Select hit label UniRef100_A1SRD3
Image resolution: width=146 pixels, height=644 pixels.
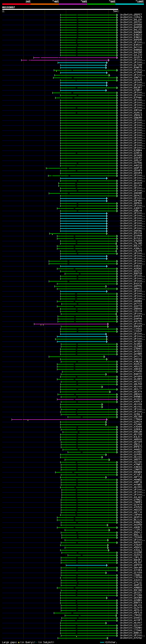coord(131,344)
